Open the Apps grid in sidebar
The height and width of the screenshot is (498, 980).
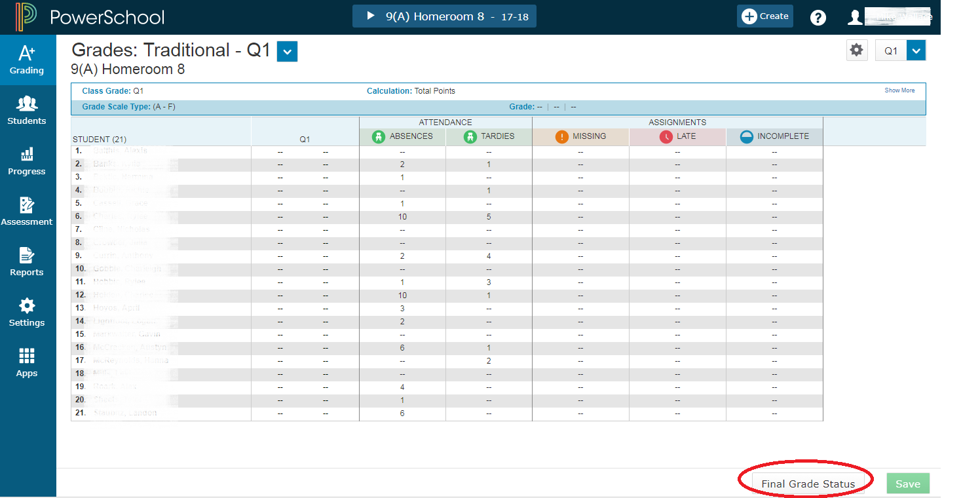pos(27,362)
